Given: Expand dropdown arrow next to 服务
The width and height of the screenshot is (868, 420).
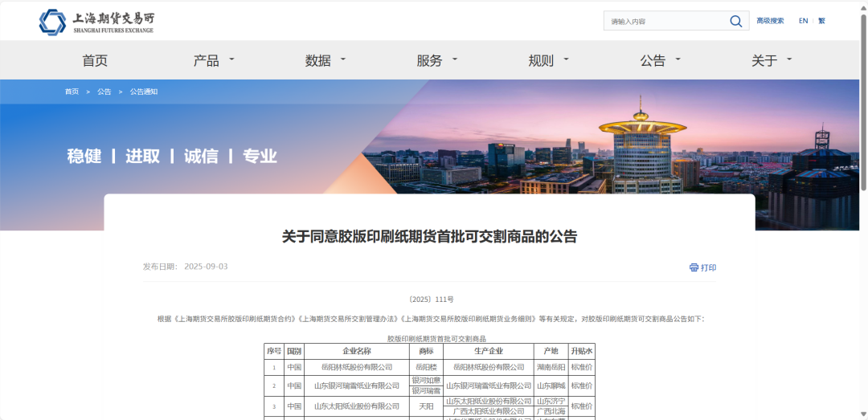Looking at the screenshot, I should (455, 59).
